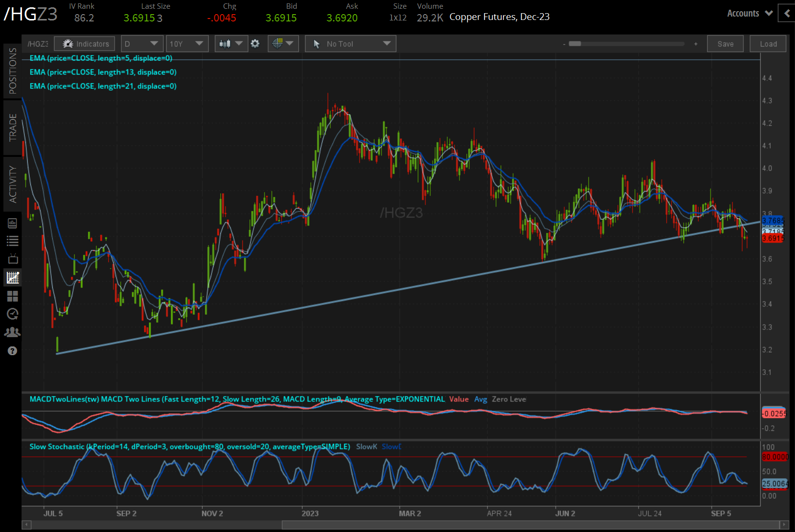Open the four-tile dashboard icon
795x532 pixels.
click(13, 296)
